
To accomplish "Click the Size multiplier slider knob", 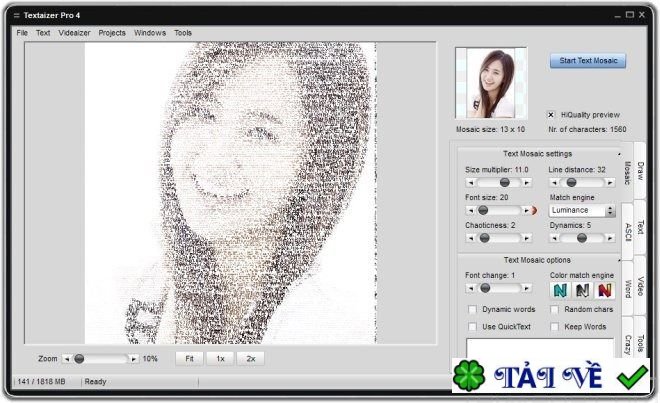I will tap(504, 183).
